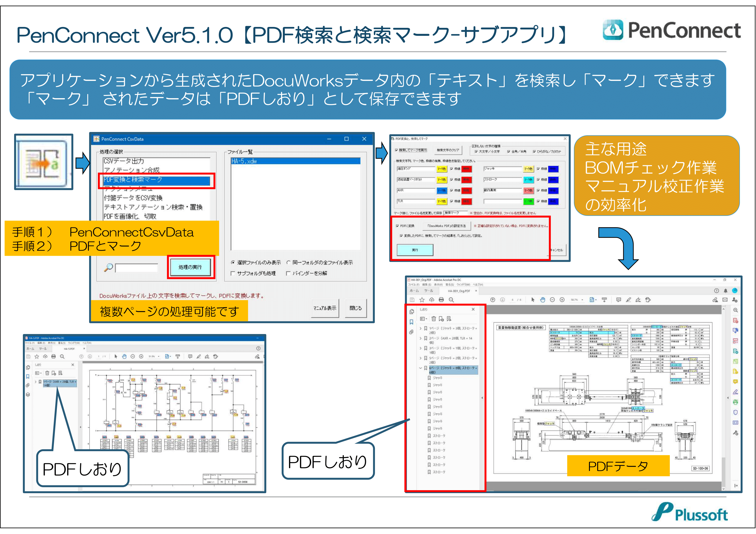Click the hand tool in HA-5.PDF window
This screenshot has height=534, width=756.
point(124,356)
